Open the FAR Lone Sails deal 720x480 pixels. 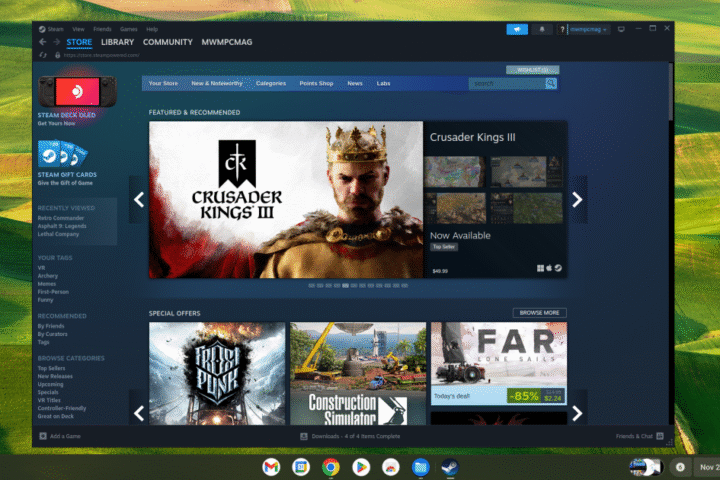tap(499, 363)
